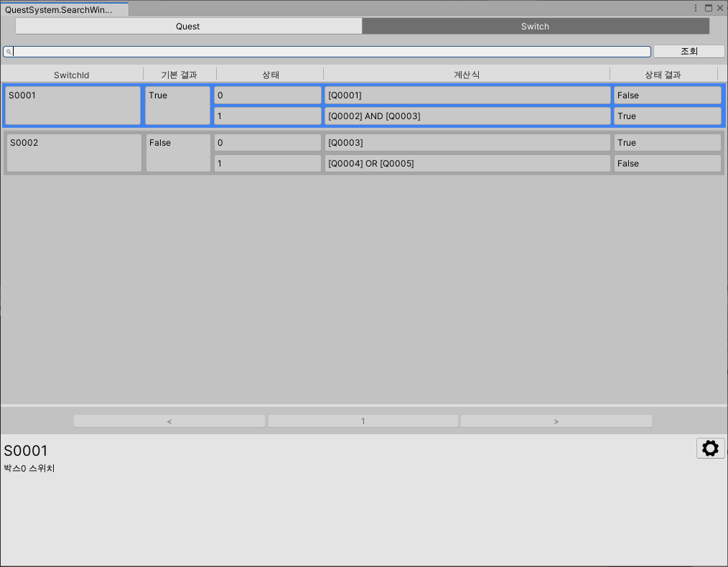Select the S0002 switch row
Image resolution: width=728 pixels, height=567 pixels.
tap(73, 153)
